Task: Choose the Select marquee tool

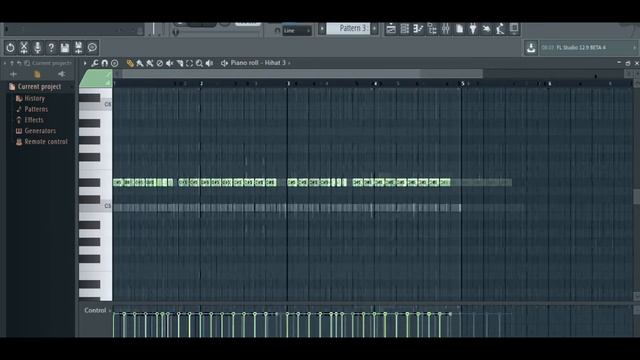Action: [x=189, y=63]
